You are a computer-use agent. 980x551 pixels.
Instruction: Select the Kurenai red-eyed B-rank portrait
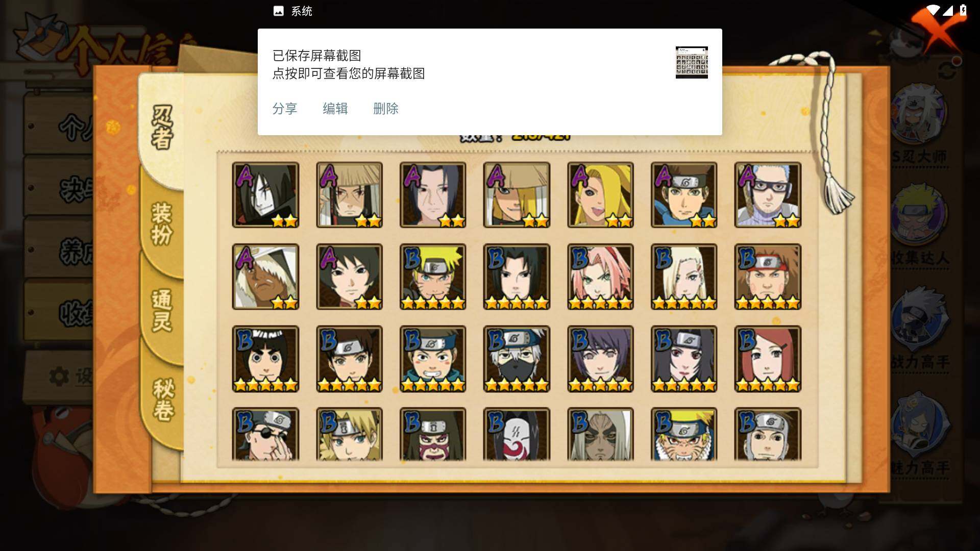coord(684,359)
